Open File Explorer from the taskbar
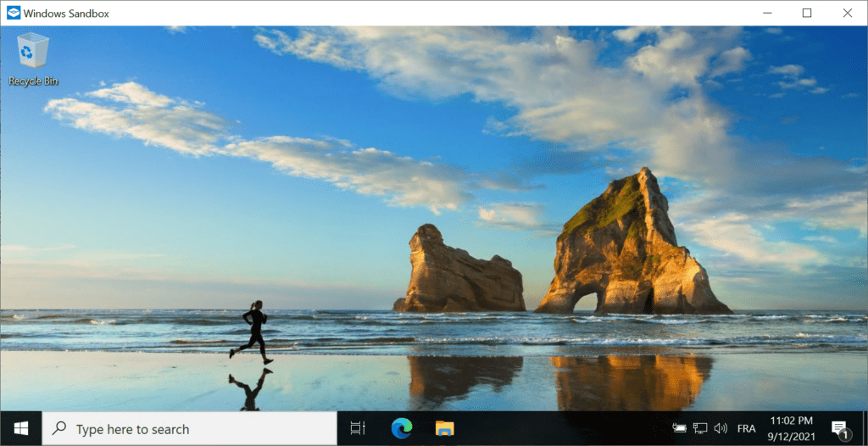This screenshot has width=868, height=446. tap(444, 428)
